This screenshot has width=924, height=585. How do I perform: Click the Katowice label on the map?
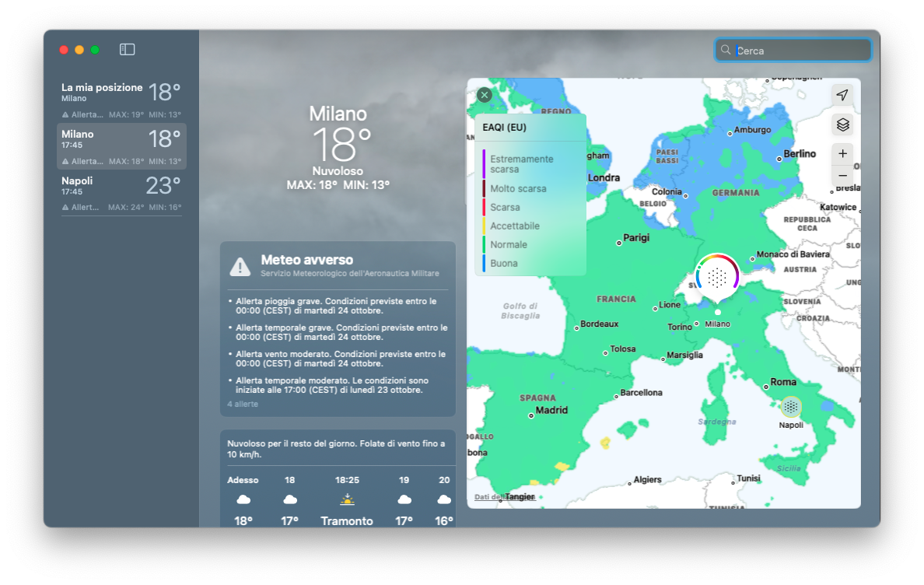838,207
